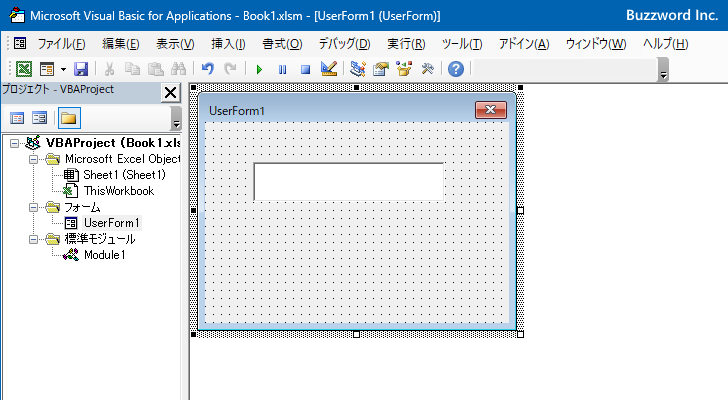
Task: Open the Project Explorer toolbar icon
Action: [x=357, y=69]
